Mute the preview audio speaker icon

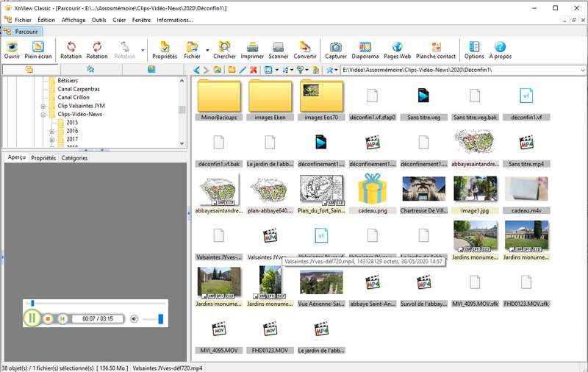click(x=134, y=319)
